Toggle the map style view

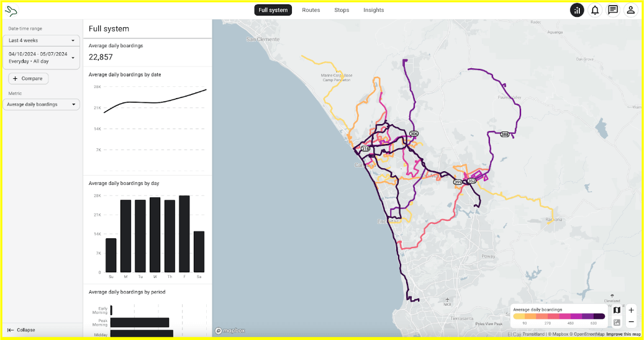[617, 310]
